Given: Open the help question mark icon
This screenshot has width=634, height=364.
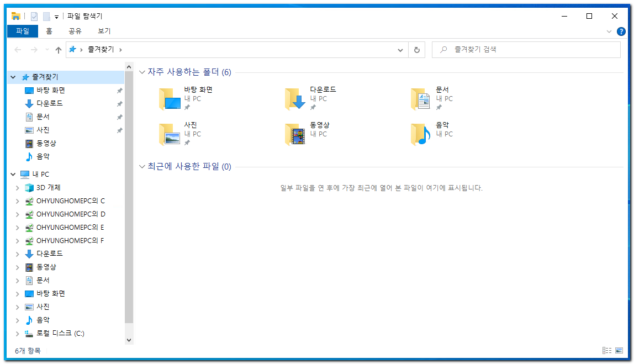Looking at the screenshot, I should 621,31.
